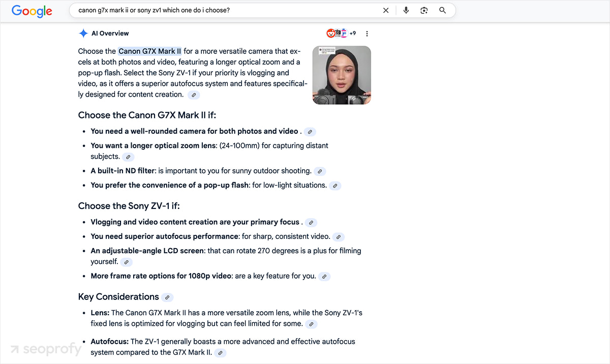The height and width of the screenshot is (364, 610).
Task: Open Google Lens image search icon
Action: point(424,10)
